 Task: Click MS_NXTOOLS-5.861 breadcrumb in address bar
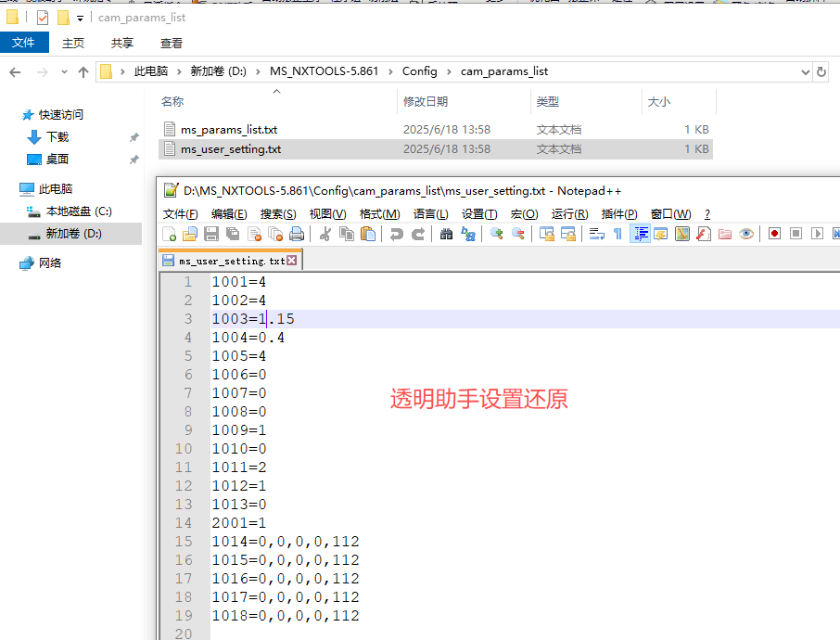click(x=324, y=71)
